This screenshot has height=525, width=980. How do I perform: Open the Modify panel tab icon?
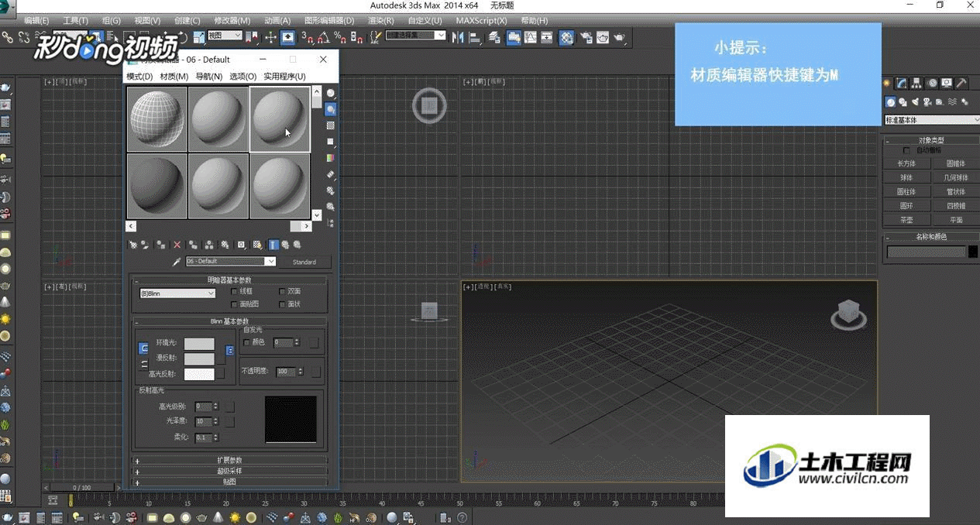tap(902, 84)
